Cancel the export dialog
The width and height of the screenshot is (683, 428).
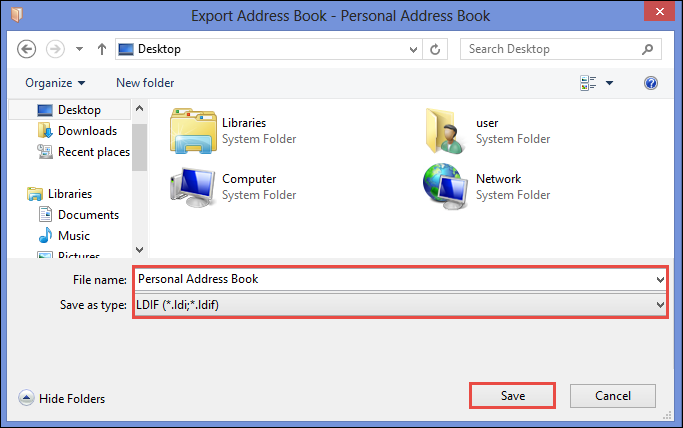[612, 396]
